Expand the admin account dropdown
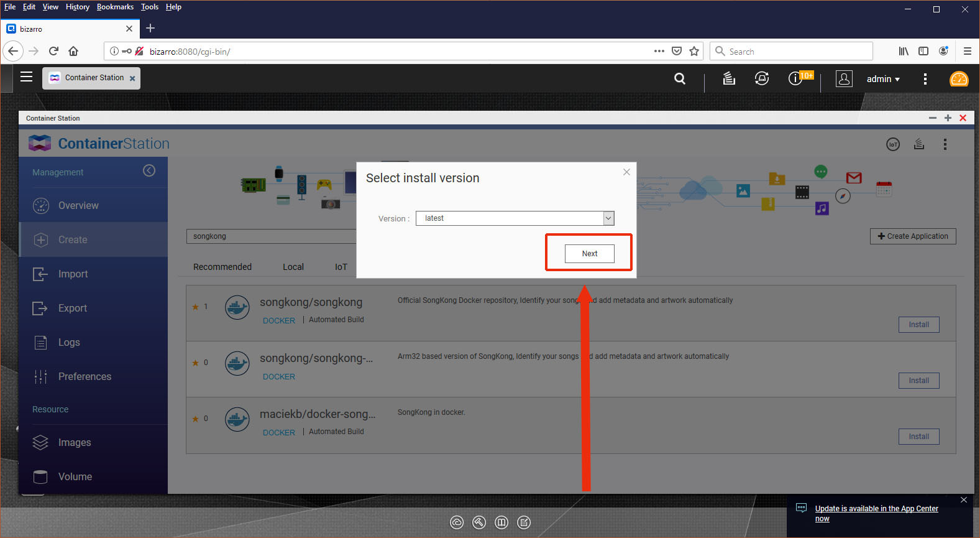The width and height of the screenshot is (980, 538). 883,79
